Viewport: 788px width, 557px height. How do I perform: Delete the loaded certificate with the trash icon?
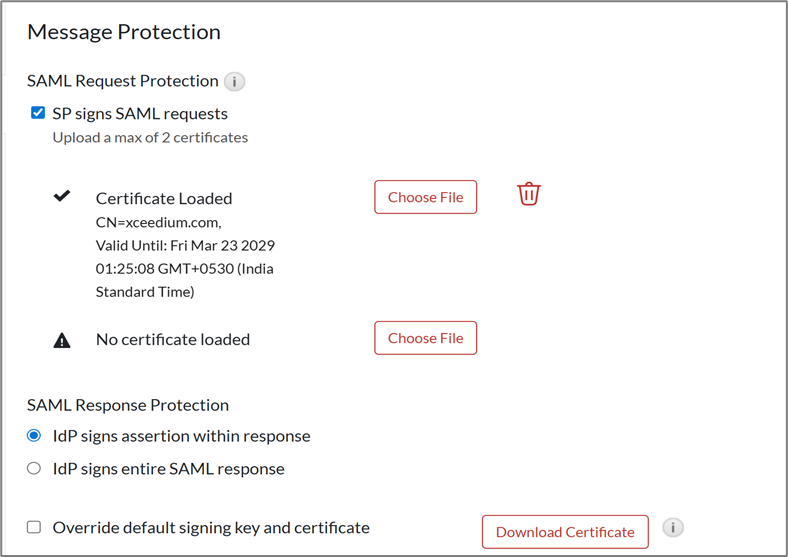point(529,194)
